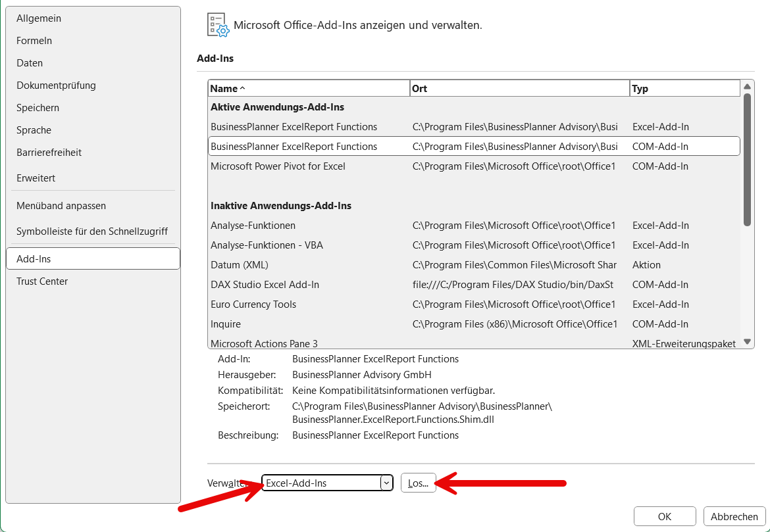Select Menüband anpassen in the sidebar

(61, 206)
